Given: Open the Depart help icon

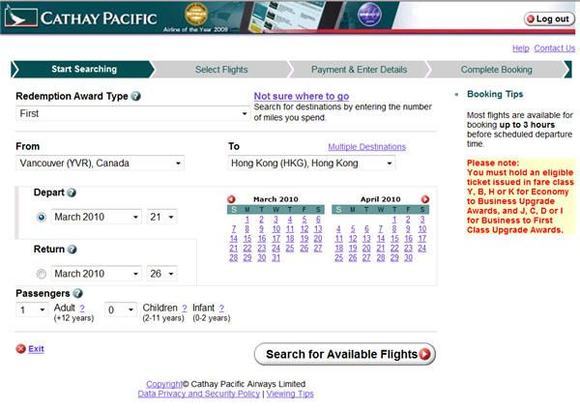Looking at the screenshot, I should coord(72,193).
